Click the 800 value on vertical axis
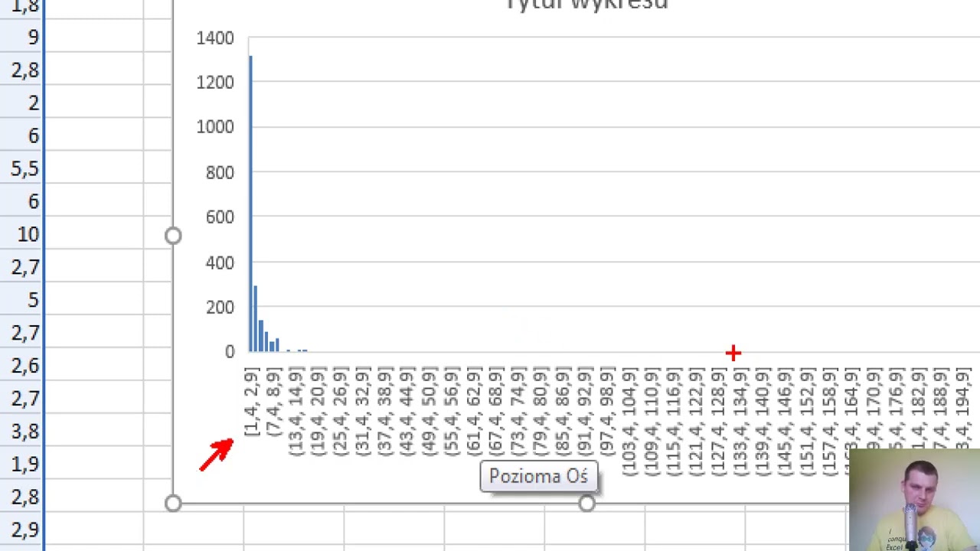The width and height of the screenshot is (980, 551). tap(220, 172)
